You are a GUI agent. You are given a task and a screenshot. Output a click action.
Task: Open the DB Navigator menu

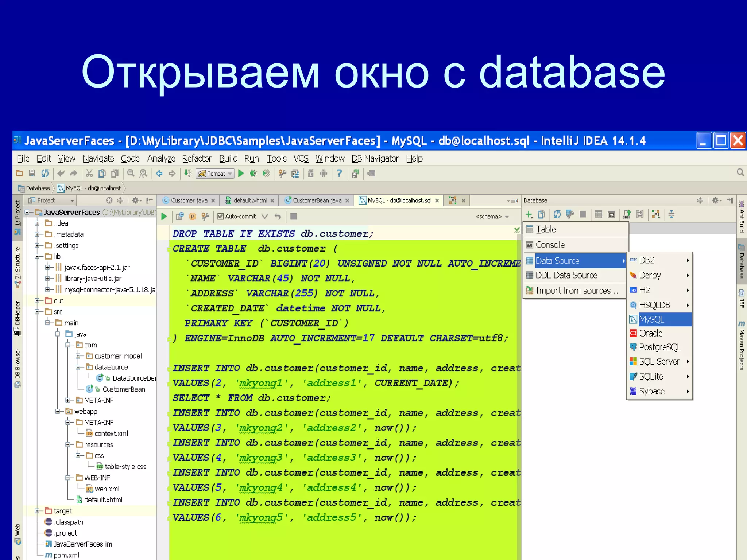tap(375, 159)
